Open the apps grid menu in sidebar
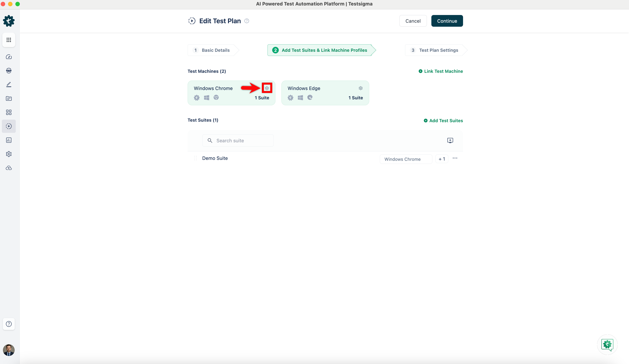The image size is (629, 364). (x=9, y=40)
